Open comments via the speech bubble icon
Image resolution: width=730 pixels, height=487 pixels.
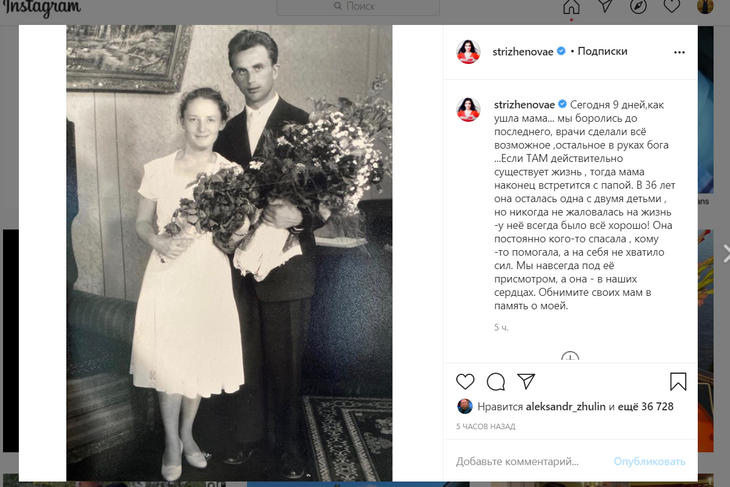click(x=495, y=381)
